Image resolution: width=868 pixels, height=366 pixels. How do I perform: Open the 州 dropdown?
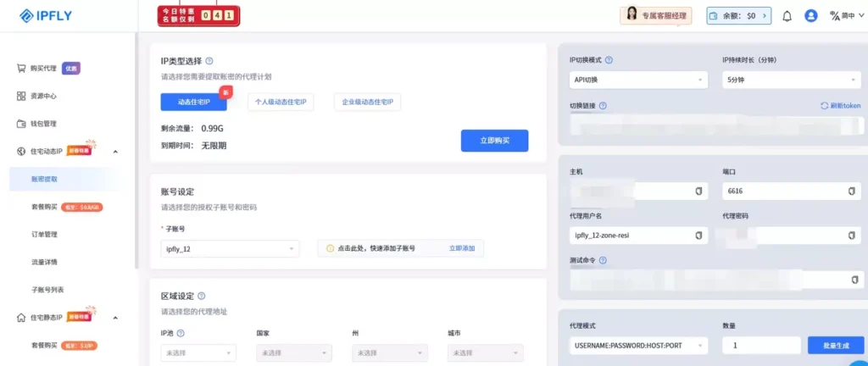pos(390,352)
